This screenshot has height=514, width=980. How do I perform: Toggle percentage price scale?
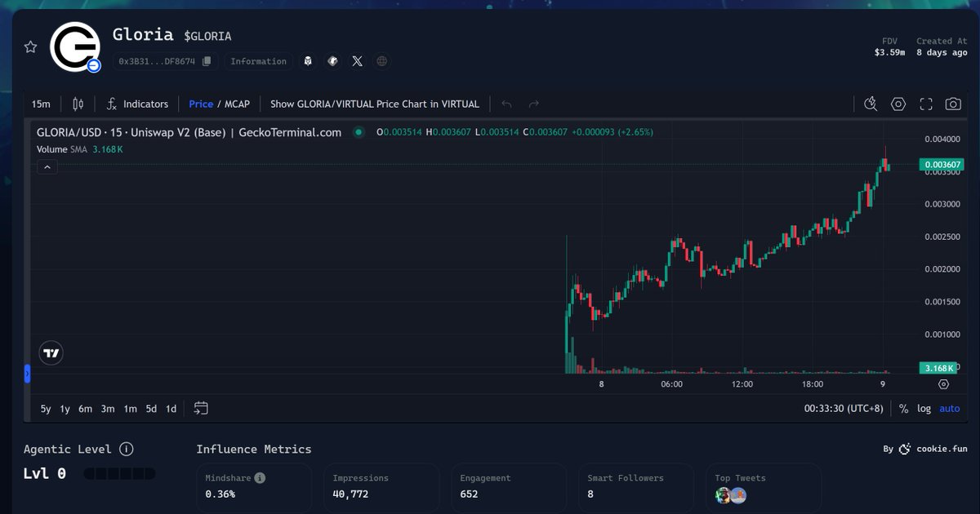[904, 409]
